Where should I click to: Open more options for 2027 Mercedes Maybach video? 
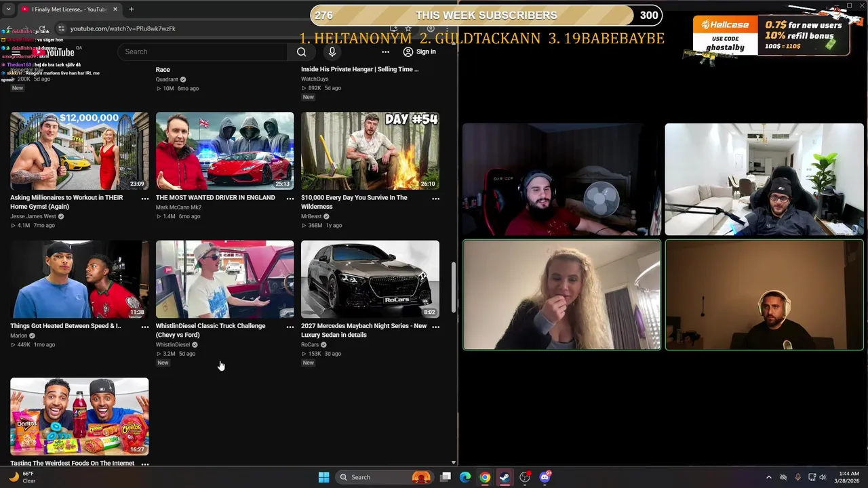click(435, 327)
